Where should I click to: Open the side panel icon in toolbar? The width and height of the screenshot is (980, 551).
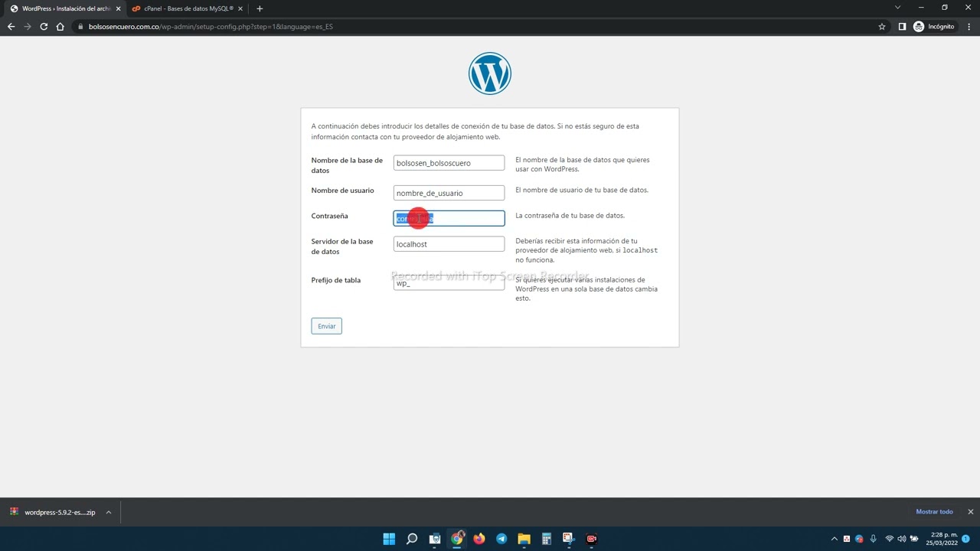point(902,26)
